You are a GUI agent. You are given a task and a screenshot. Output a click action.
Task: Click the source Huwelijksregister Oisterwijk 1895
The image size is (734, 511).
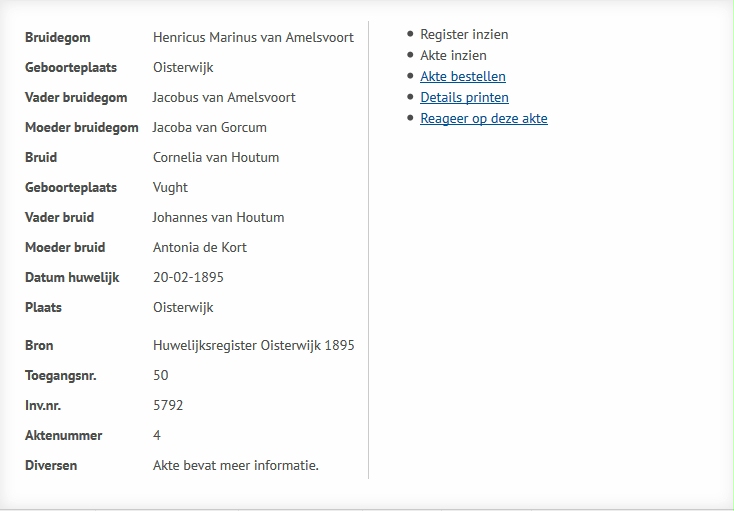coord(253,345)
